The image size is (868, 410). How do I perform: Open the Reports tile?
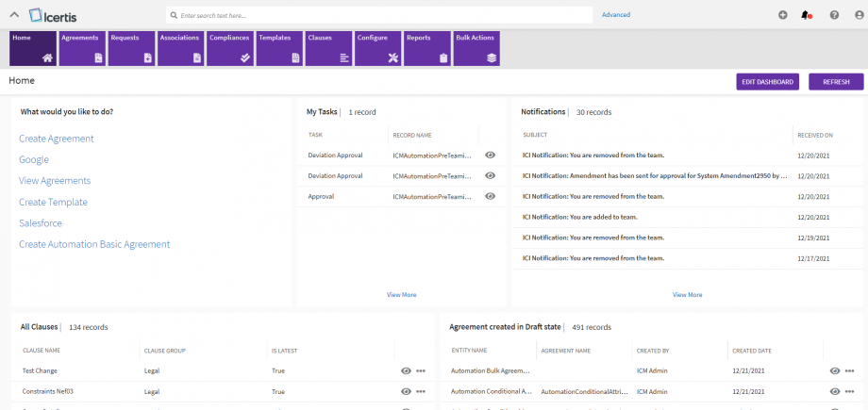427,49
